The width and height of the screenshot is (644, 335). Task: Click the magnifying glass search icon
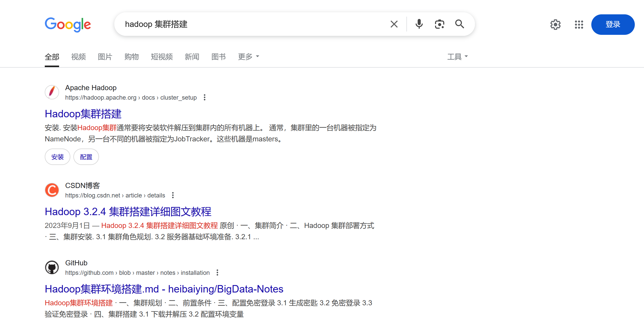pos(460,24)
